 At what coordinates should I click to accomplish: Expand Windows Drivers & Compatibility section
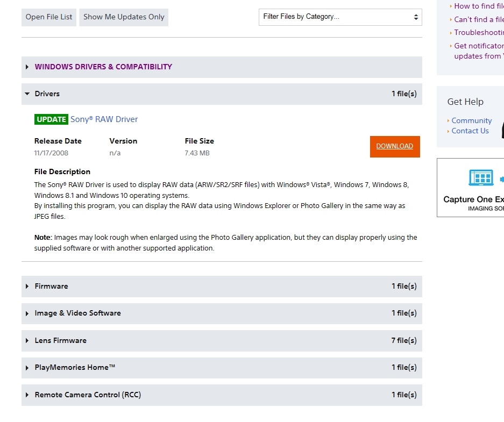coord(222,67)
